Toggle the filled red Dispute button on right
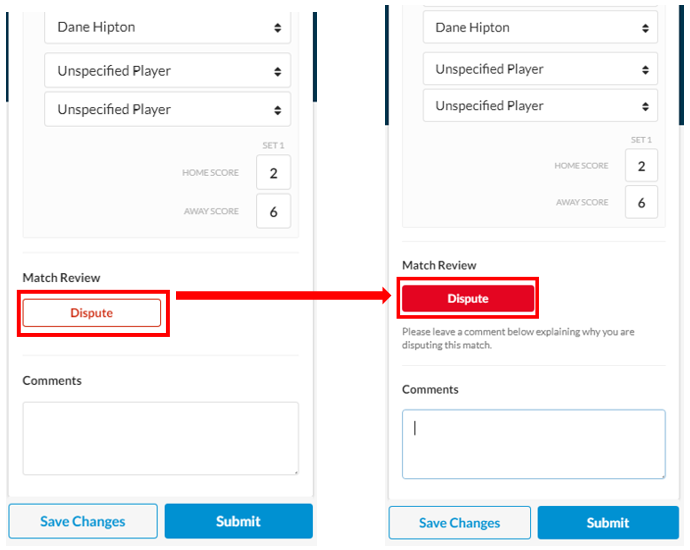 (x=468, y=298)
